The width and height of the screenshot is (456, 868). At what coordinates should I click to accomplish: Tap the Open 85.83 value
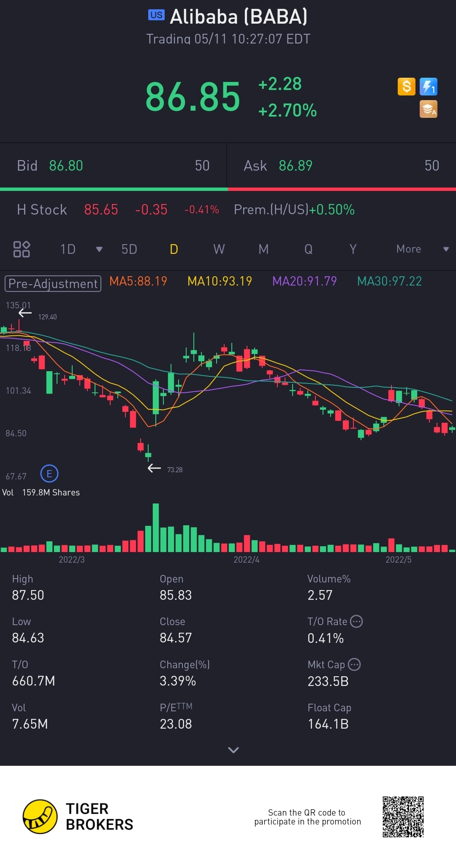(x=176, y=595)
